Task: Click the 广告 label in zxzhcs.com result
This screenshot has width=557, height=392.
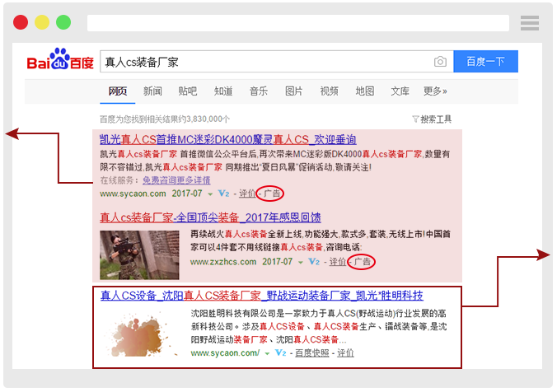Action: pos(363,262)
